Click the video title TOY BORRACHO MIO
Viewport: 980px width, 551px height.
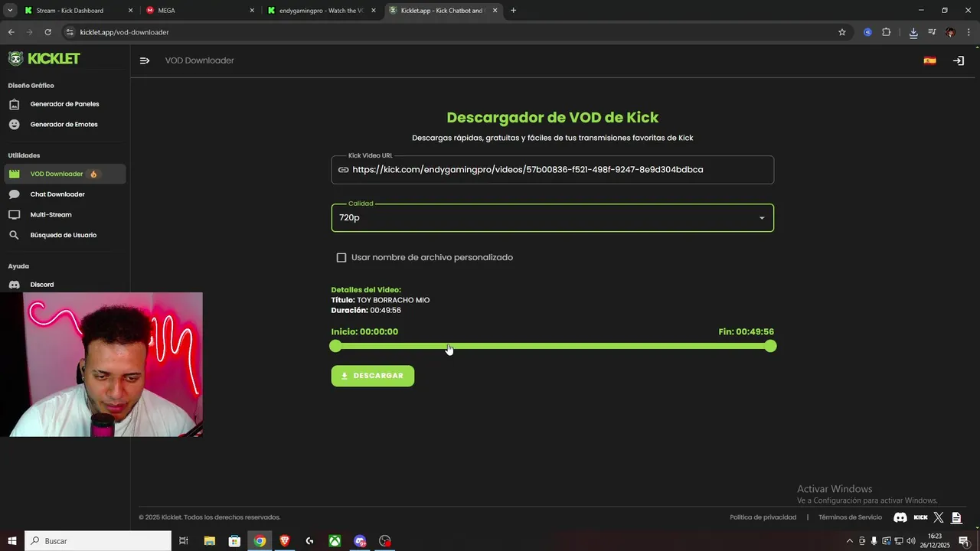click(x=394, y=300)
